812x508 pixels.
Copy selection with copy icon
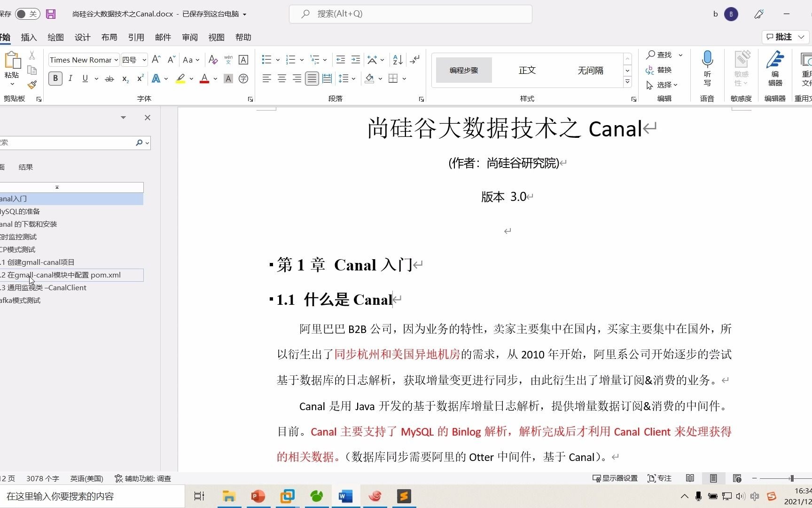point(32,70)
